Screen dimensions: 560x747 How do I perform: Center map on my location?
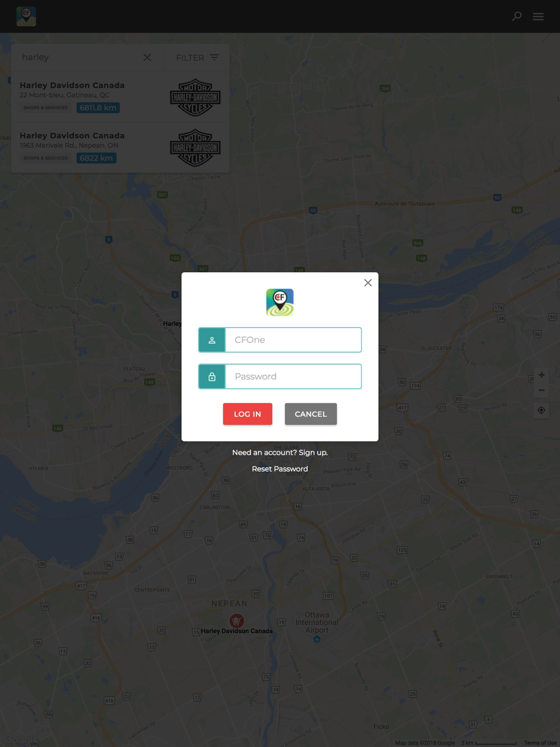[542, 410]
